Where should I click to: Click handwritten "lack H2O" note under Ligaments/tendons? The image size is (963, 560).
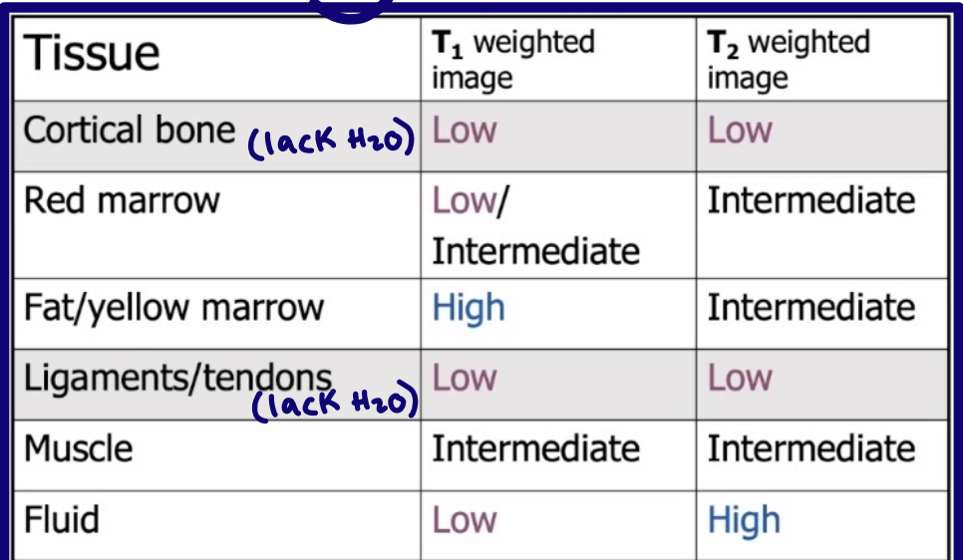[x=334, y=404]
